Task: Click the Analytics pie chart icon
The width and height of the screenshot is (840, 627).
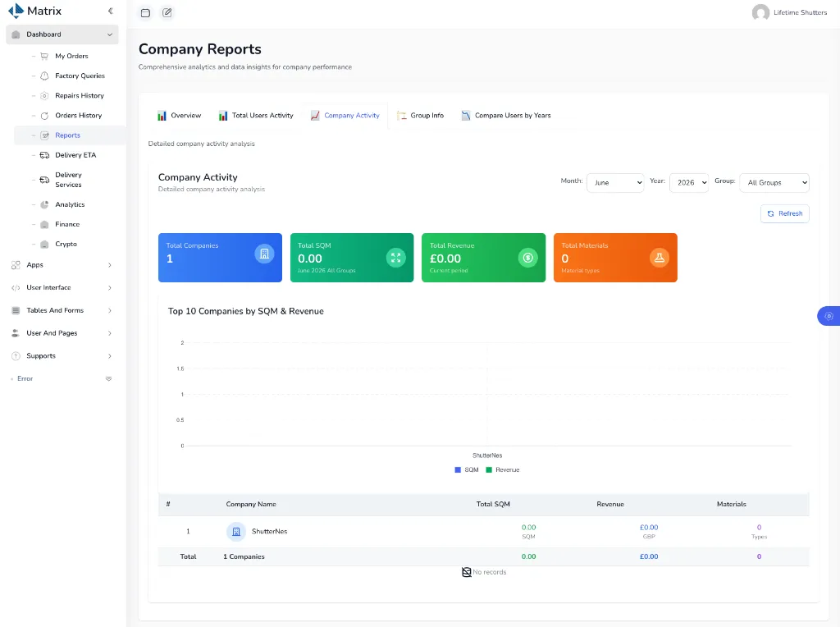Action: pyautogui.click(x=44, y=204)
